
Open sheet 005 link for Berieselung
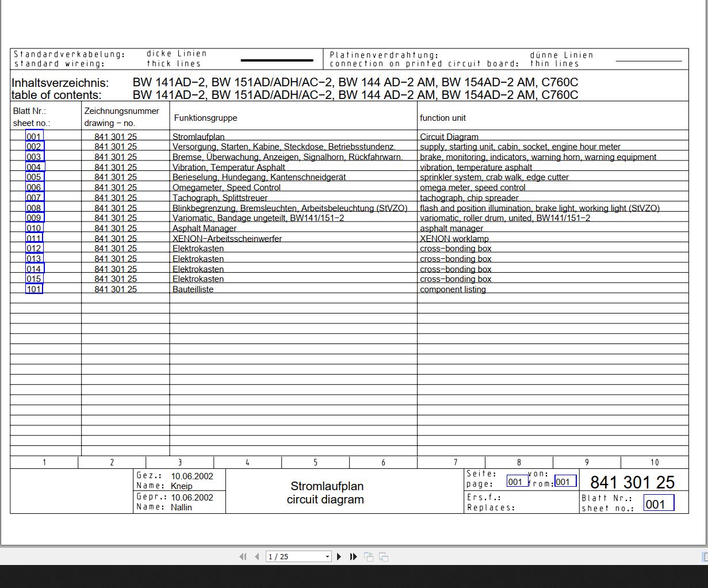(x=34, y=177)
